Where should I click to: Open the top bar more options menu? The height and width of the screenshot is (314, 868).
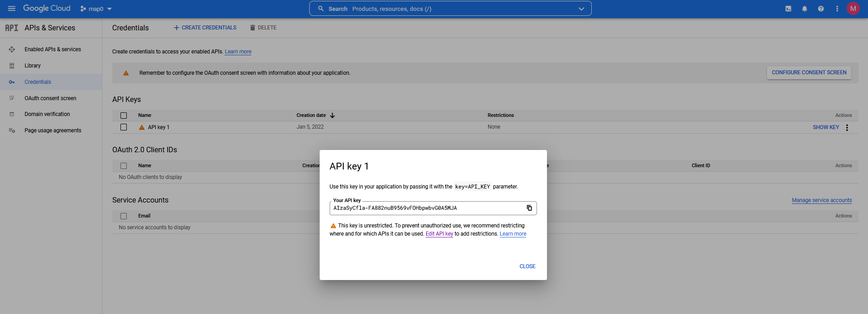(837, 9)
